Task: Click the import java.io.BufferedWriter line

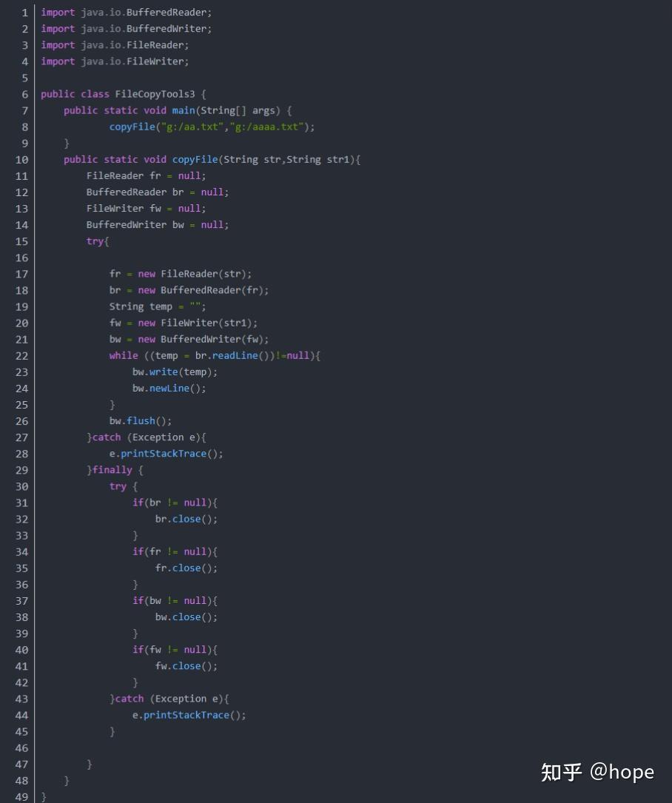Action: (x=126, y=29)
